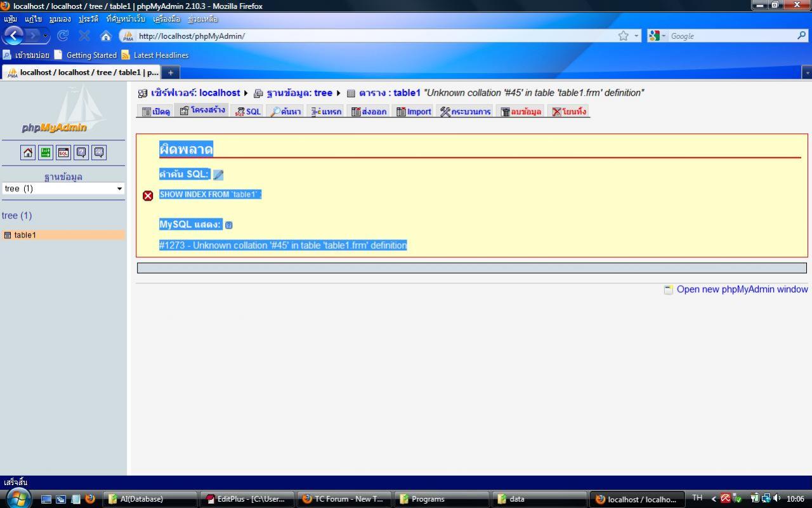812x508 pixels.
Task: Click the search magnifier in Google box
Action: [x=801, y=36]
